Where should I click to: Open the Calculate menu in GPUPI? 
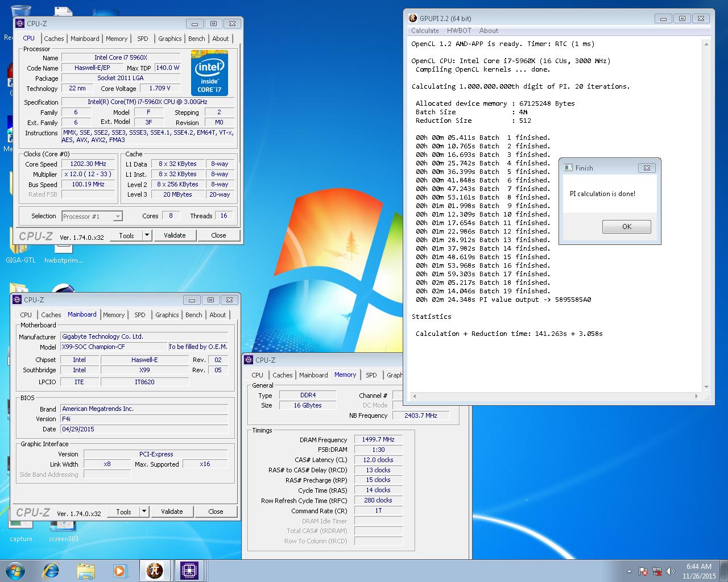pos(425,31)
